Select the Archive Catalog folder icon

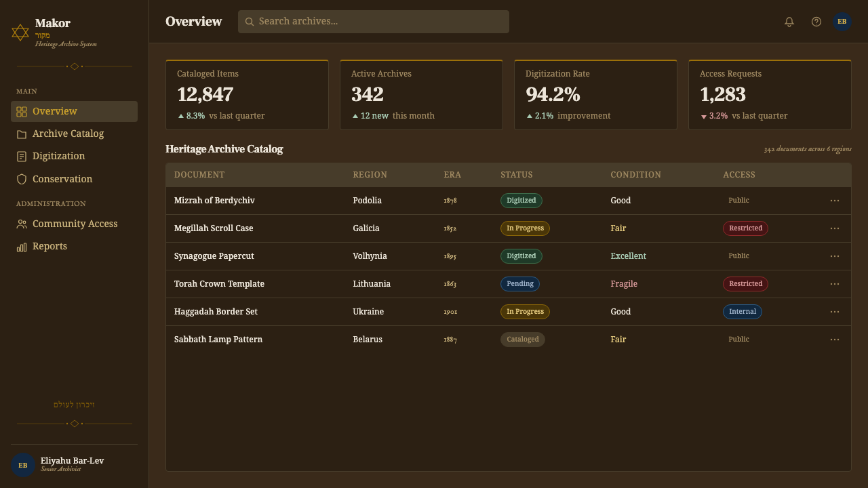pos(22,134)
